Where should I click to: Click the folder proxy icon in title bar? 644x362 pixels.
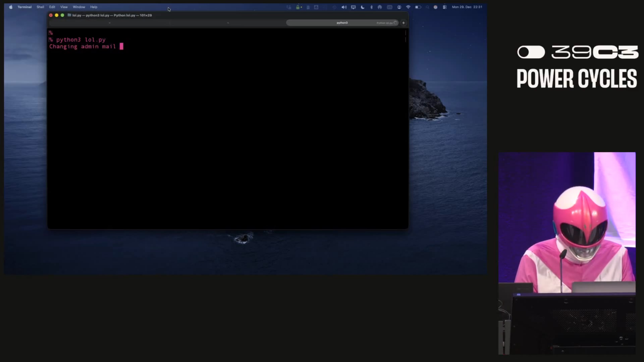69,15
